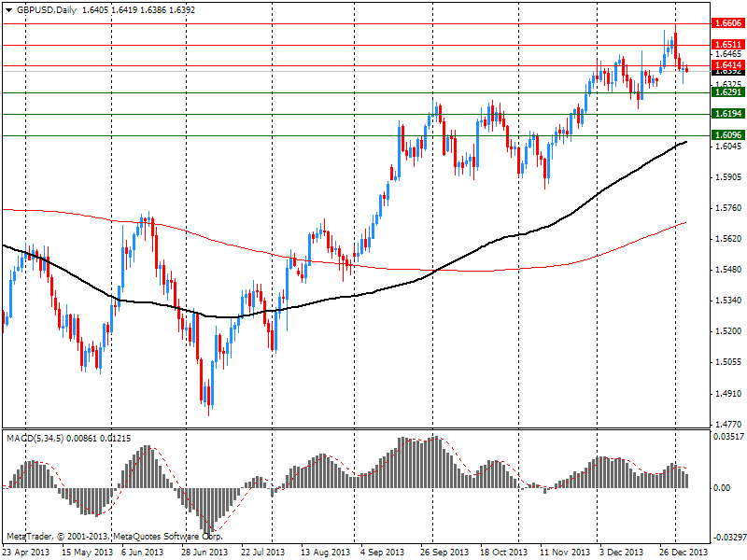This screenshot has width=747, height=560.
Task: Click the 26 Dec 2013 date label
Action: pyautogui.click(x=684, y=553)
